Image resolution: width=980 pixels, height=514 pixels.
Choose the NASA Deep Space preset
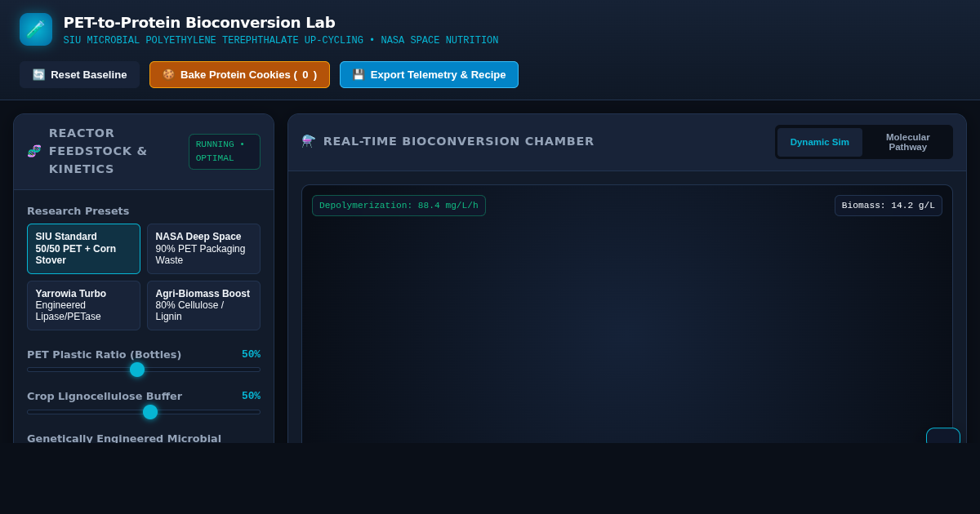(203, 249)
